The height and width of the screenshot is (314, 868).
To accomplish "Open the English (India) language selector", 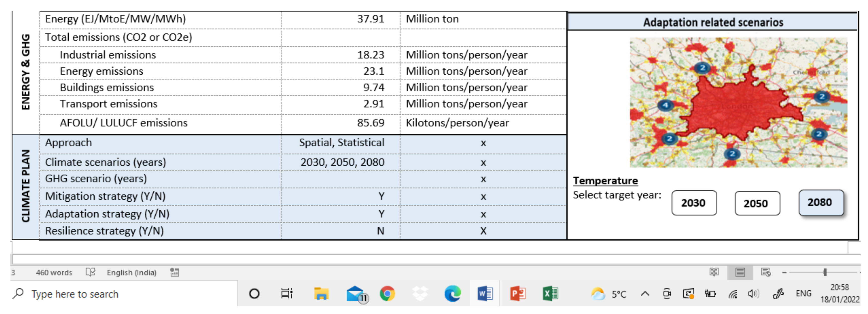I will click(131, 273).
